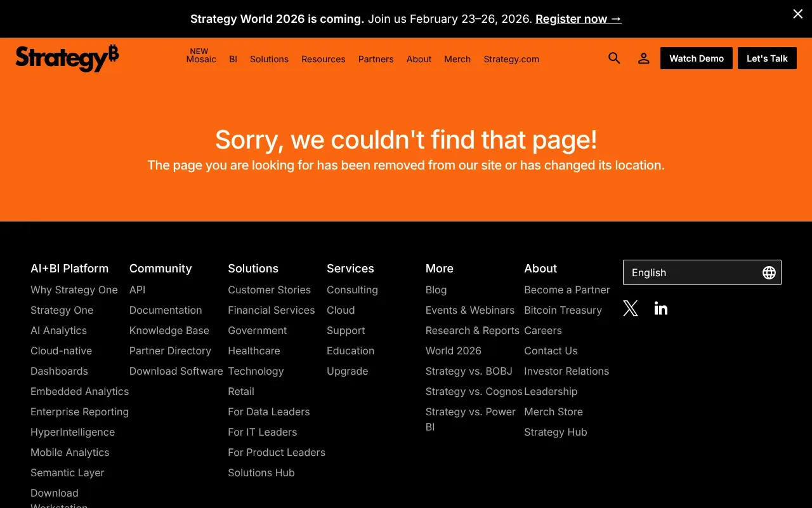
Task: Open the English language dropdown
Action: 691,272
